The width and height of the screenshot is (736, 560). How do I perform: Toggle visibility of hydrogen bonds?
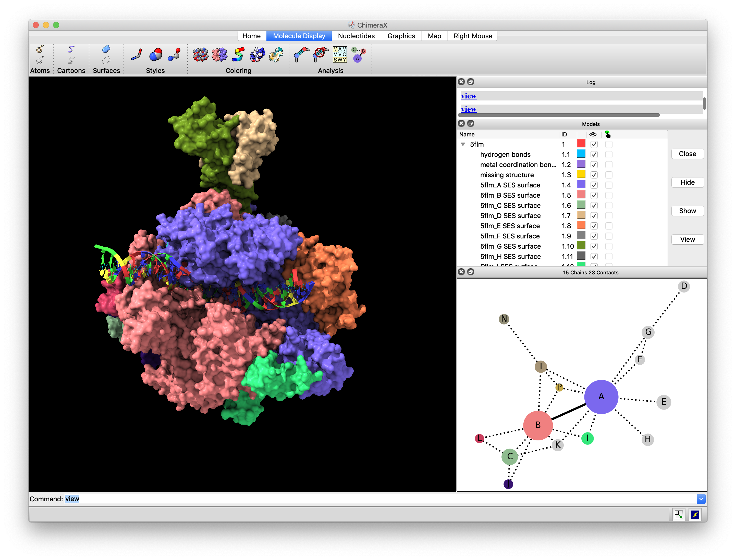594,155
